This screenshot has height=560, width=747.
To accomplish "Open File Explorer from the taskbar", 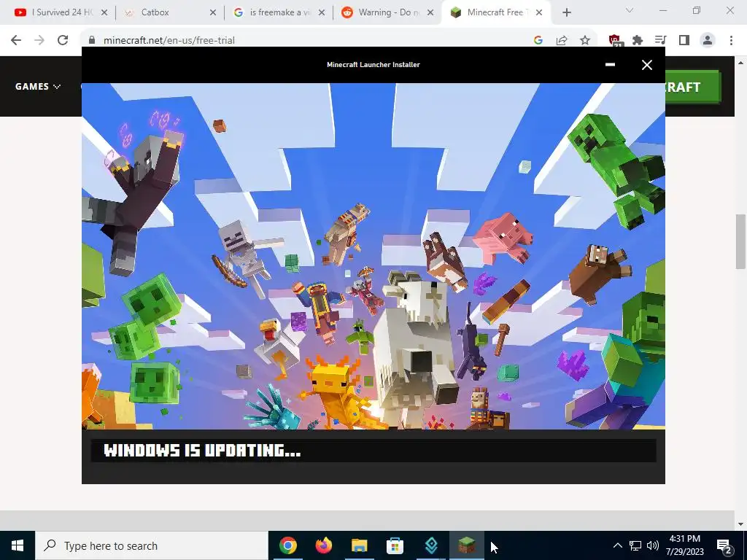I will pos(359,545).
